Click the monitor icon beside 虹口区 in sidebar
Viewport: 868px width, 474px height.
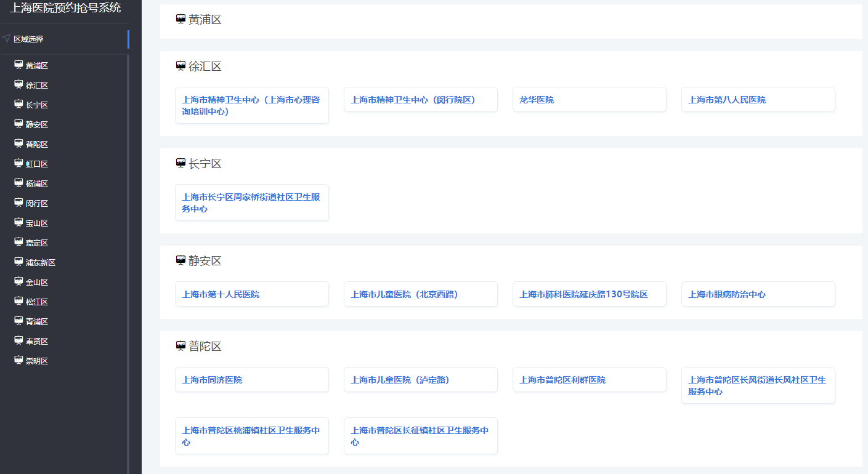[18, 164]
